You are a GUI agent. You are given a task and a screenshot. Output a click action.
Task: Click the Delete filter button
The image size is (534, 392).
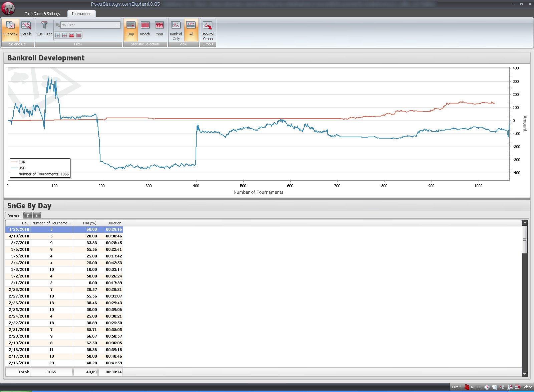click(x=524, y=387)
